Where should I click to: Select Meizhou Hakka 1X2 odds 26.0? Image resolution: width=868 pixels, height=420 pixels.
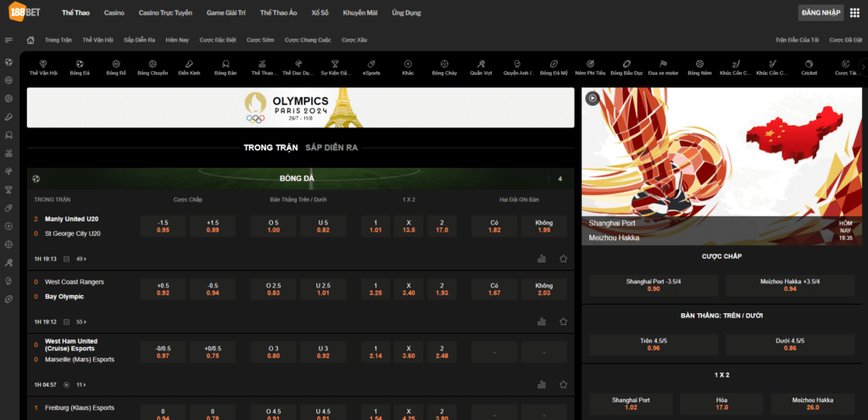pos(813,403)
